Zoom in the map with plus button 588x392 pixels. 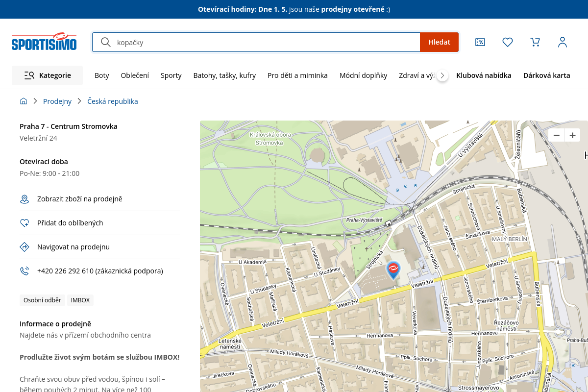point(572,136)
